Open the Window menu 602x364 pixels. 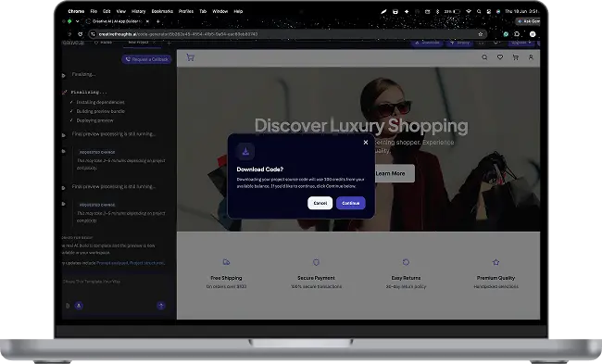click(x=220, y=11)
